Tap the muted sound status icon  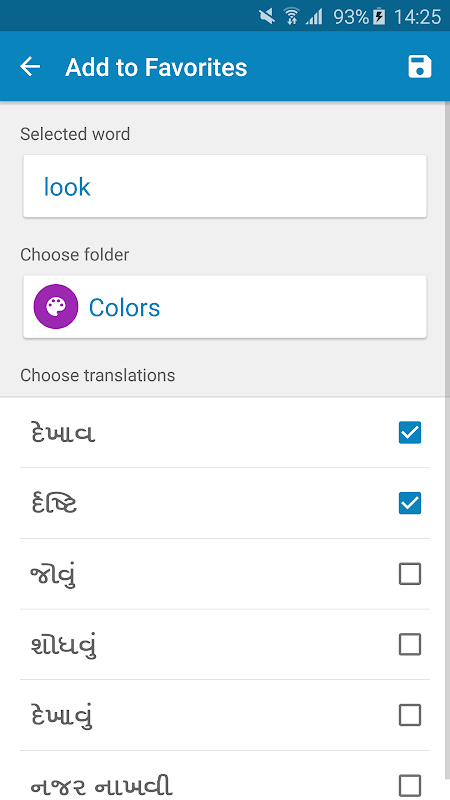(x=266, y=16)
